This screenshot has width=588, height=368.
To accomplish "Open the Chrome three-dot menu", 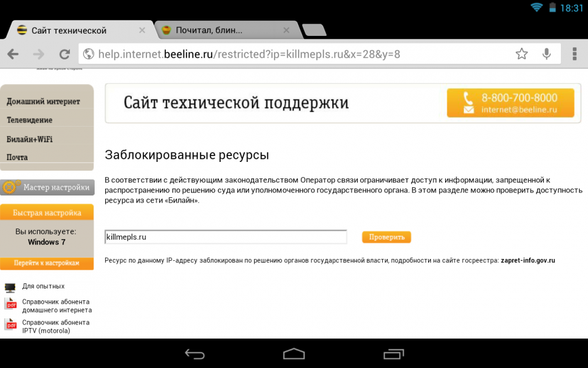I will tap(574, 54).
